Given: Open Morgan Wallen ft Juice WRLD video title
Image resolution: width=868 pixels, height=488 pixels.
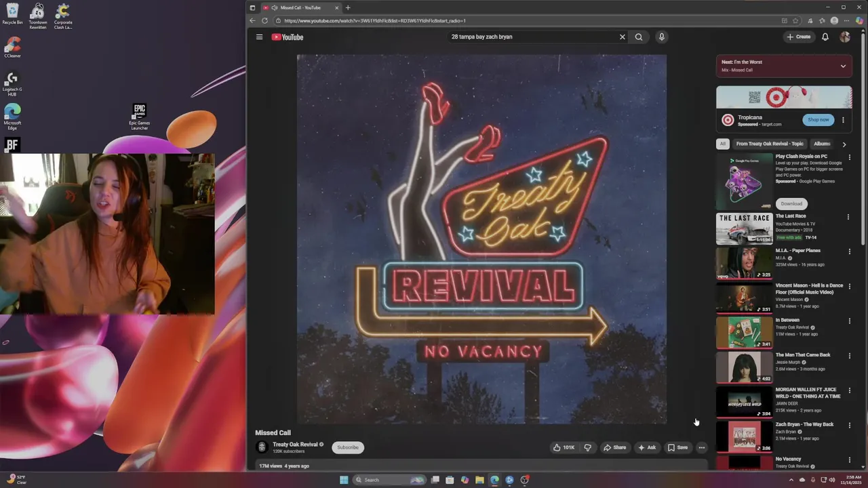Looking at the screenshot, I should (808, 393).
